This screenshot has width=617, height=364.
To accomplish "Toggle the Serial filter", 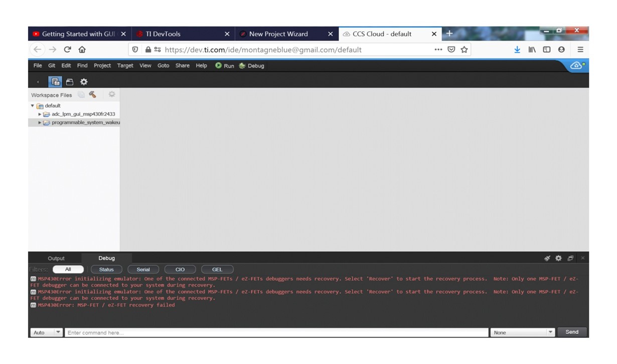I will [x=143, y=269].
